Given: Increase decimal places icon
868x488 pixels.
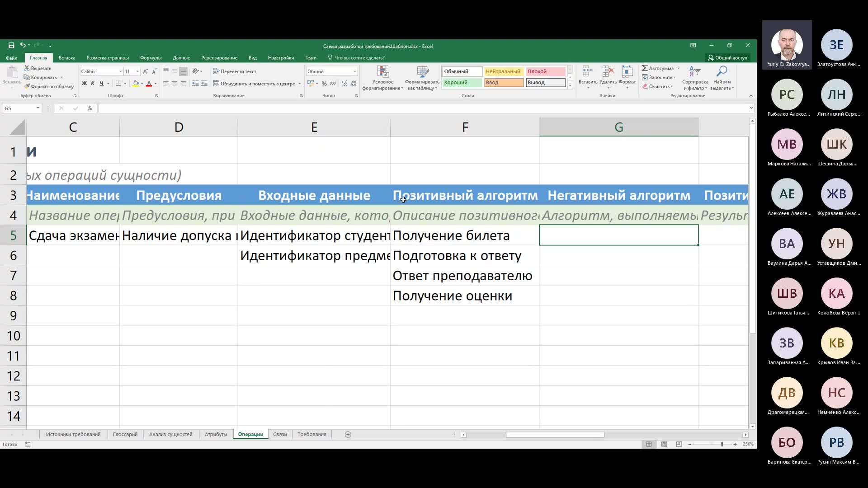Looking at the screenshot, I should (x=344, y=84).
